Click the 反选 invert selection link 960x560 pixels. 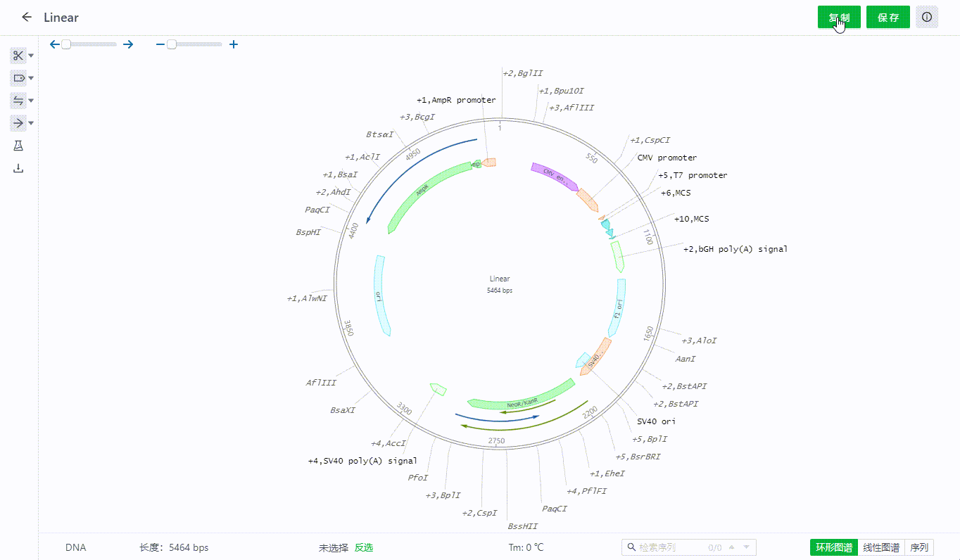363,547
